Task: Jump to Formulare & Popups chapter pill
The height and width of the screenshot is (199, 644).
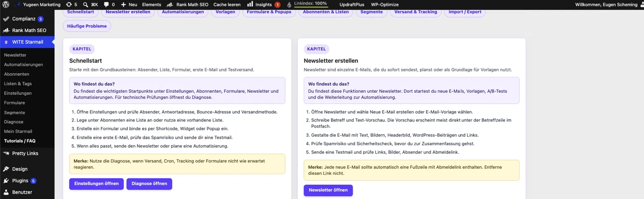Action: pos(269,12)
